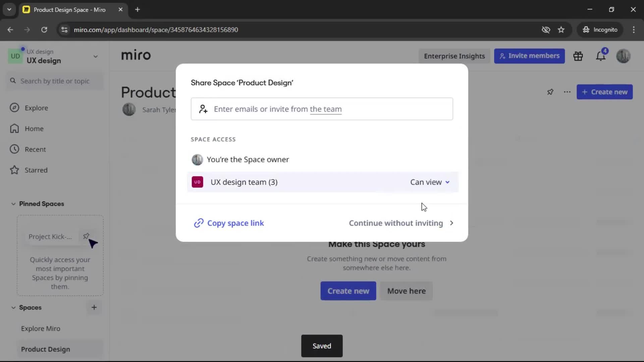Image resolution: width=644 pixels, height=362 pixels.
Task: Click the search magnifier icon
Action: (13, 81)
